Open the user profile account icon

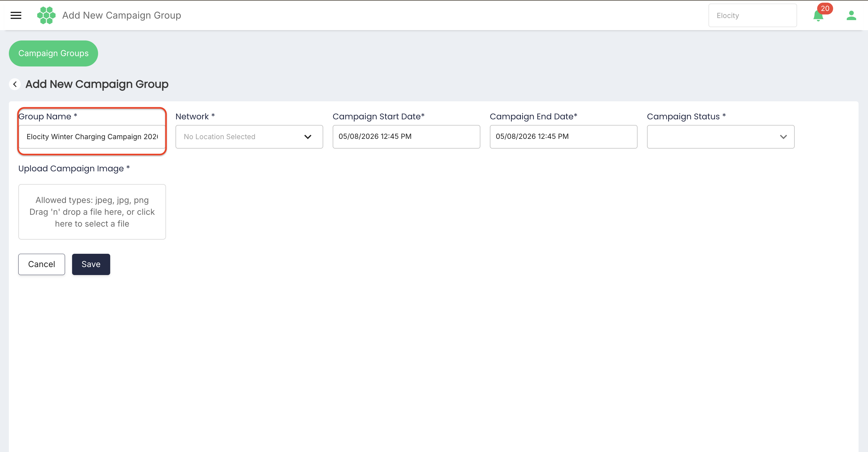tap(851, 15)
